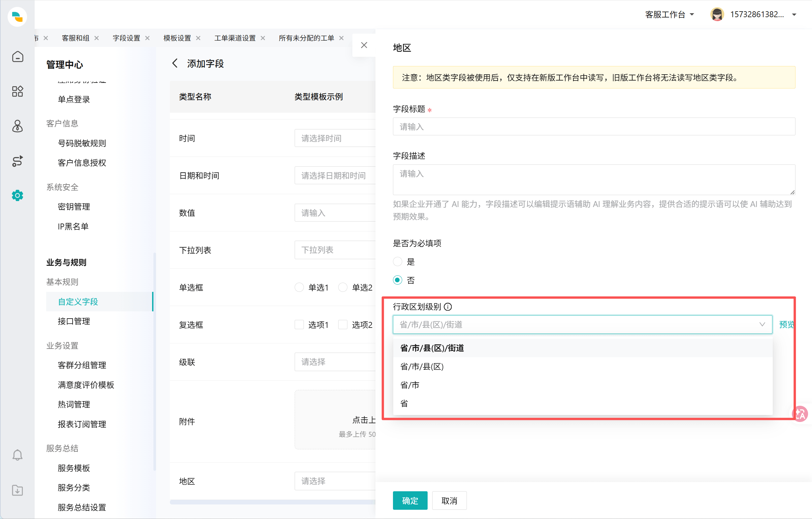Screen dimensions: 812x519
Task: Expand the account dropdown arrow
Action: coord(794,15)
